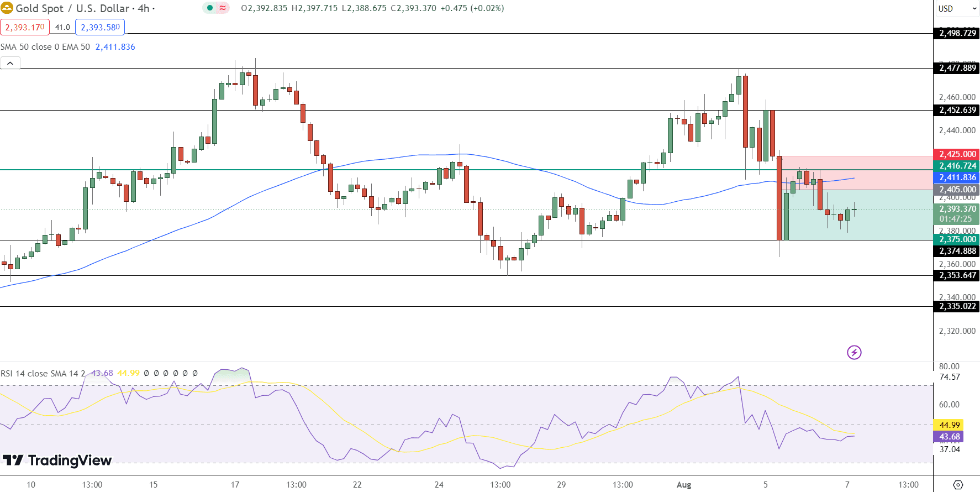Collapse the indicator legend with chevron arrow

point(10,64)
